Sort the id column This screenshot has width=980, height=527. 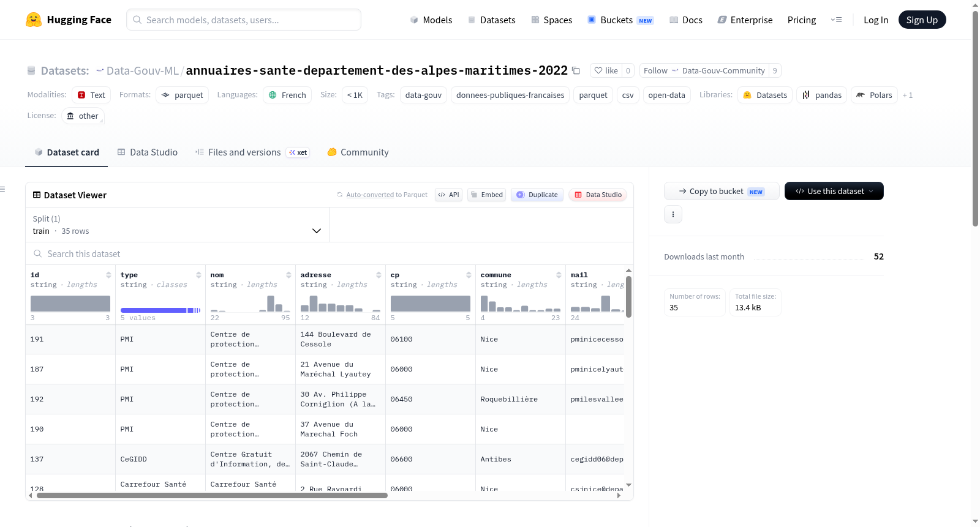[x=108, y=275]
